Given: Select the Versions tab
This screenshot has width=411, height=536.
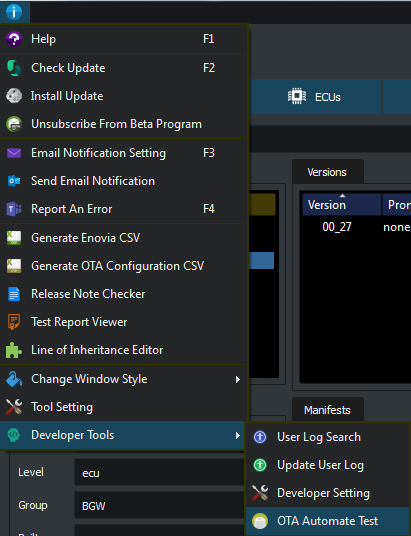Looking at the screenshot, I should pyautogui.click(x=328, y=172).
